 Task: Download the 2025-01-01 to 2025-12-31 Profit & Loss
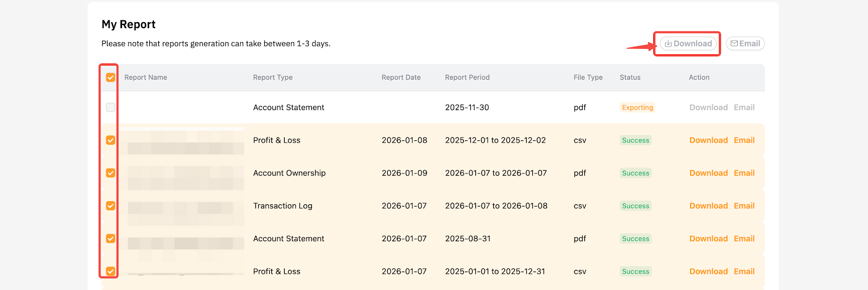point(708,271)
